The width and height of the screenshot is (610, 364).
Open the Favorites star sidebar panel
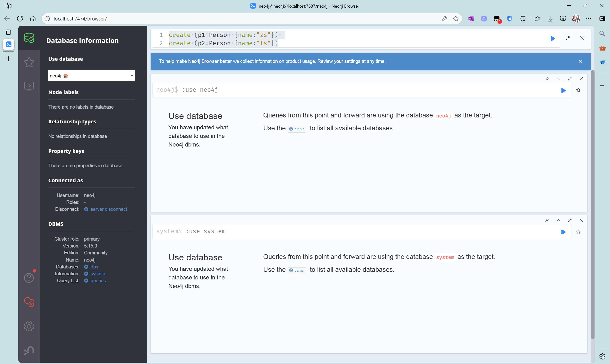[29, 62]
